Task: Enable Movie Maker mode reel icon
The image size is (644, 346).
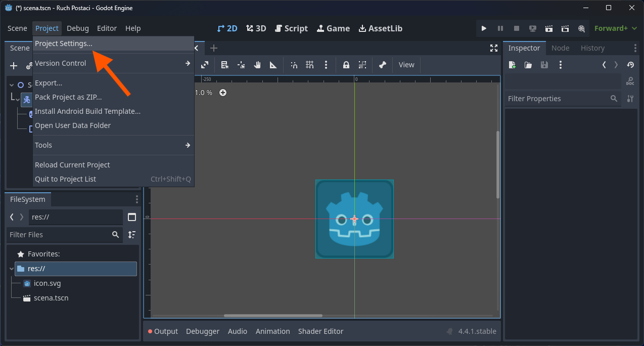Action: [581, 28]
